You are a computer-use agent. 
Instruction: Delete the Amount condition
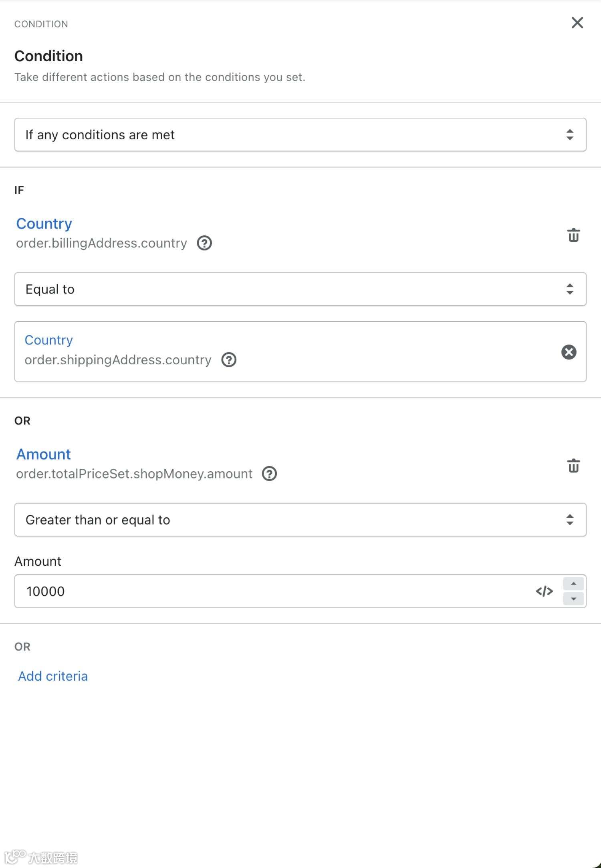click(573, 466)
